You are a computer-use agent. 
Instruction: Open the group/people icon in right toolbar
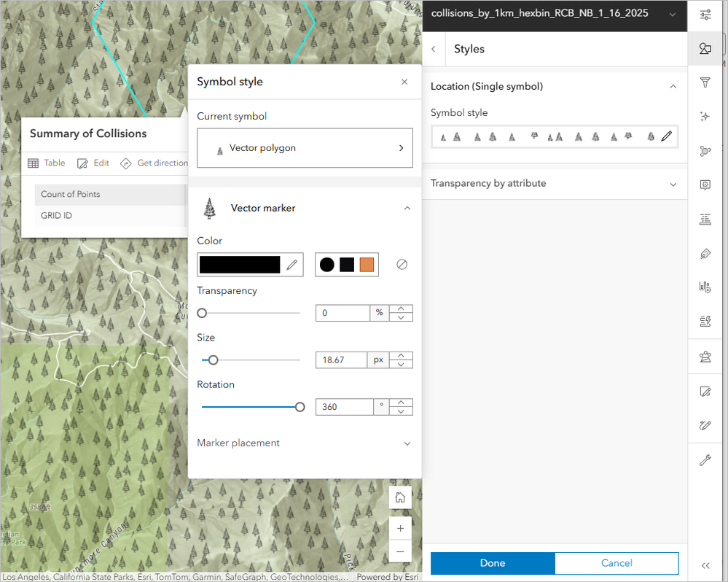705,357
